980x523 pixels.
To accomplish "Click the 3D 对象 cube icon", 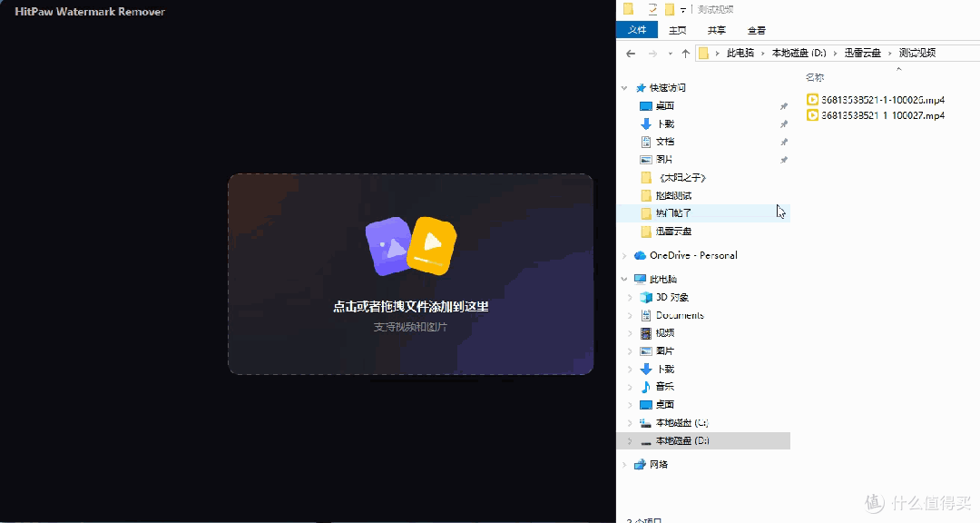I will coord(646,297).
